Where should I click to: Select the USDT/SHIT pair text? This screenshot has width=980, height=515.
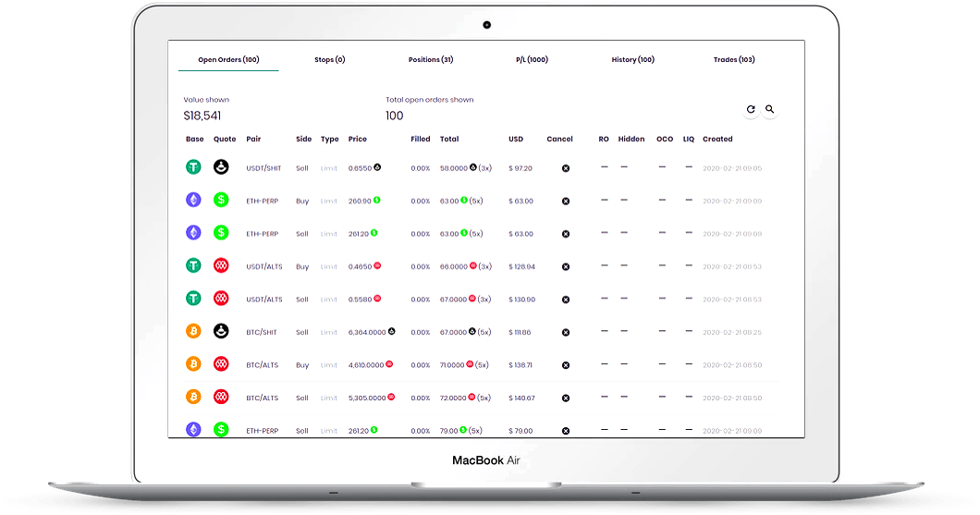click(x=263, y=169)
